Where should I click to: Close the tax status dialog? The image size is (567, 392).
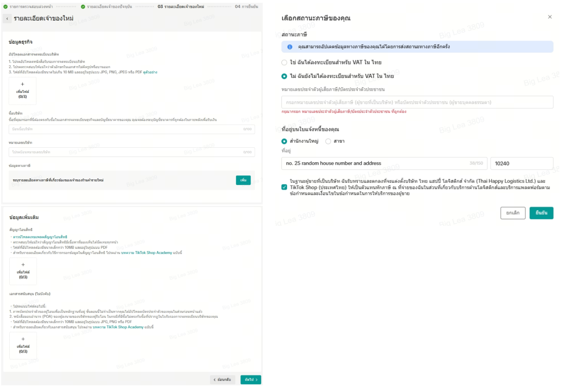(550, 17)
